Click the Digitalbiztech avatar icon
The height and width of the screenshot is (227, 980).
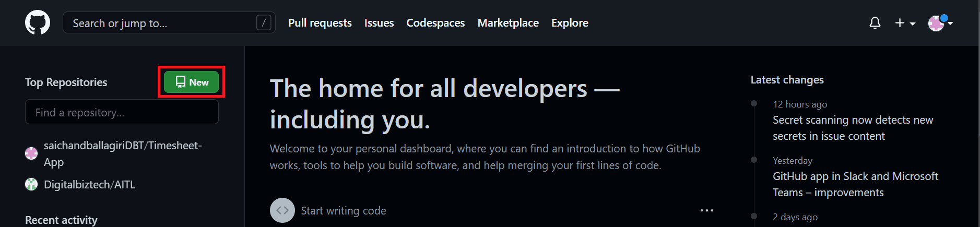coord(31,184)
